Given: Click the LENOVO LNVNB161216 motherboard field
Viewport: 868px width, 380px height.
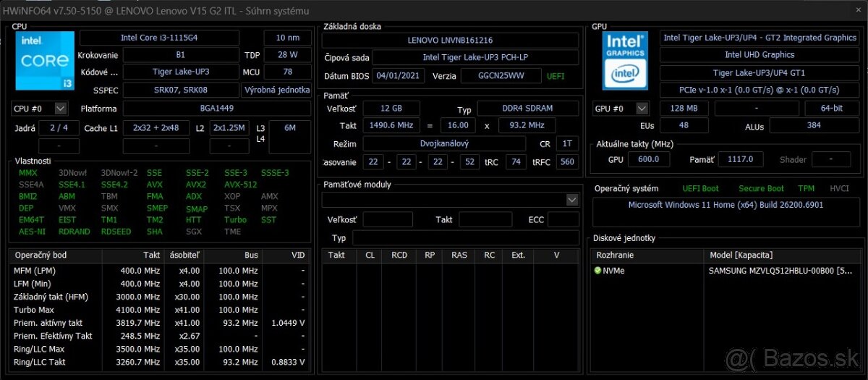Looking at the screenshot, I should (x=449, y=41).
